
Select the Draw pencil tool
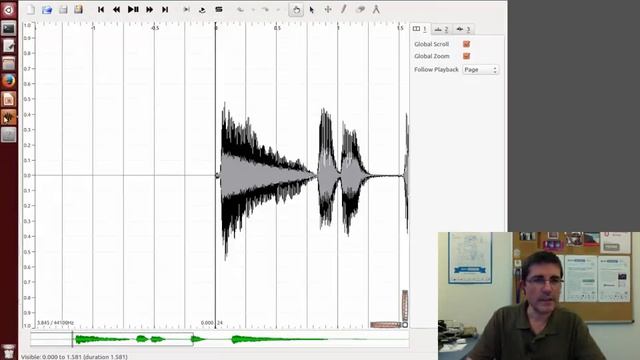click(344, 9)
